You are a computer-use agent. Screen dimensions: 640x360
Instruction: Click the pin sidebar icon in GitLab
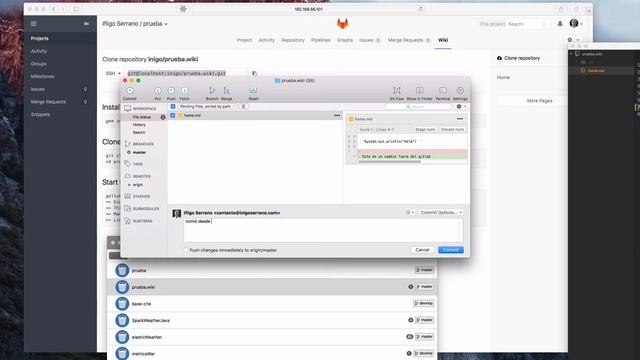[x=86, y=24]
